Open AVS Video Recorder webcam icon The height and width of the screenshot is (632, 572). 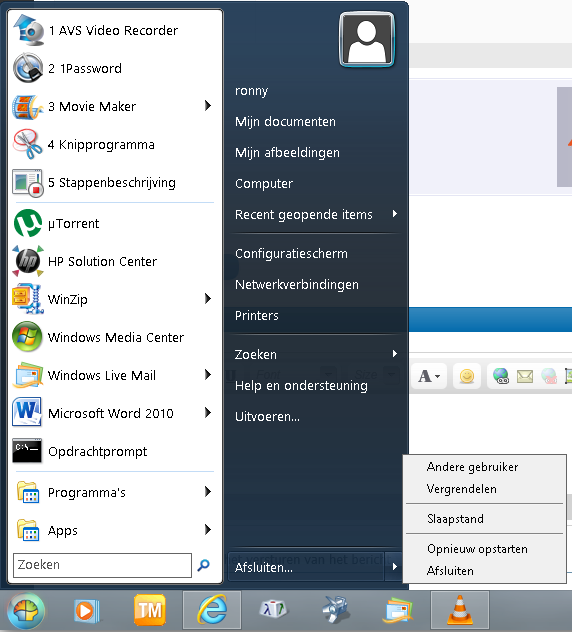point(28,30)
